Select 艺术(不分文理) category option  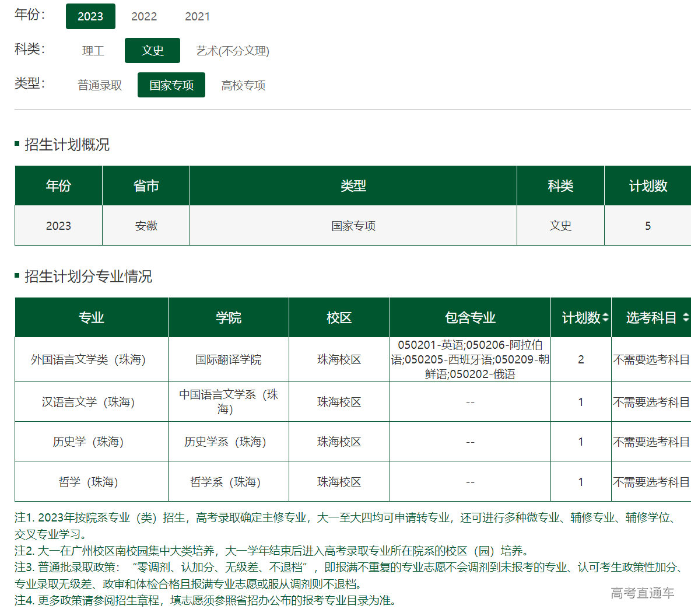coord(233,51)
